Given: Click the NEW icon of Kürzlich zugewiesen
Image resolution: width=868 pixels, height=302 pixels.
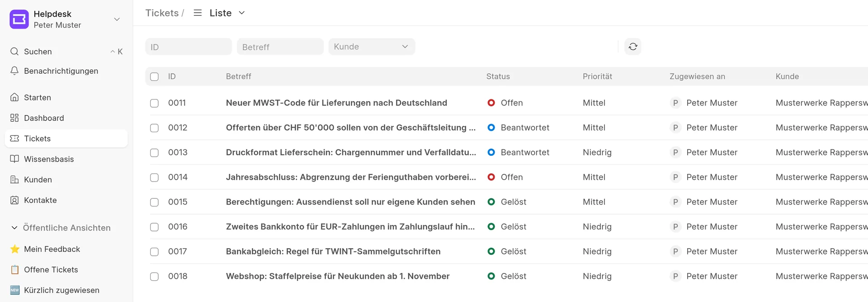Looking at the screenshot, I should click(15, 290).
